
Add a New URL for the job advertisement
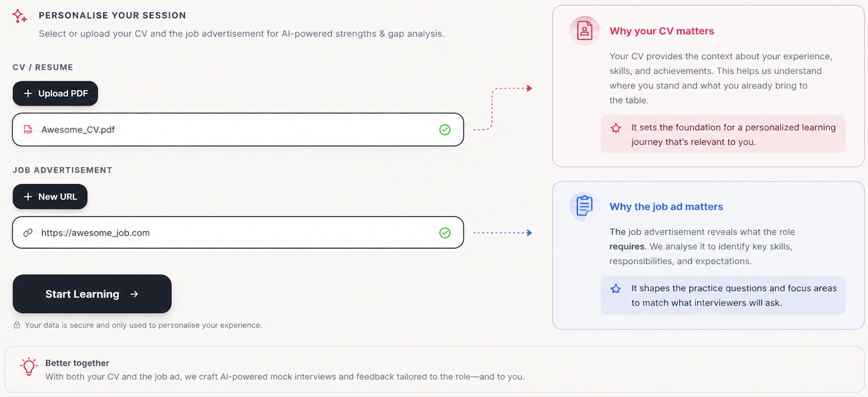click(x=50, y=197)
